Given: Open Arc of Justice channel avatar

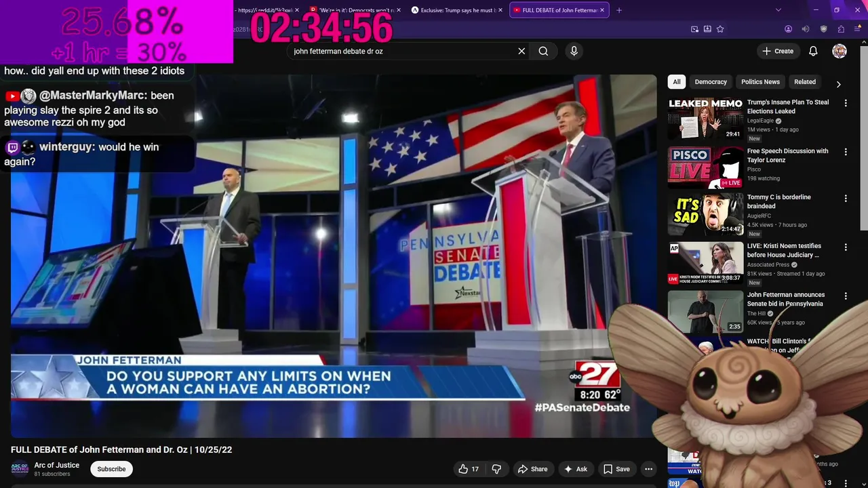Looking at the screenshot, I should [20, 469].
